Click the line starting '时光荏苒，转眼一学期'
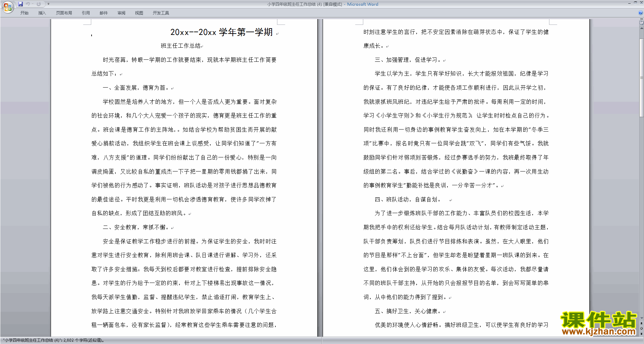 190,60
